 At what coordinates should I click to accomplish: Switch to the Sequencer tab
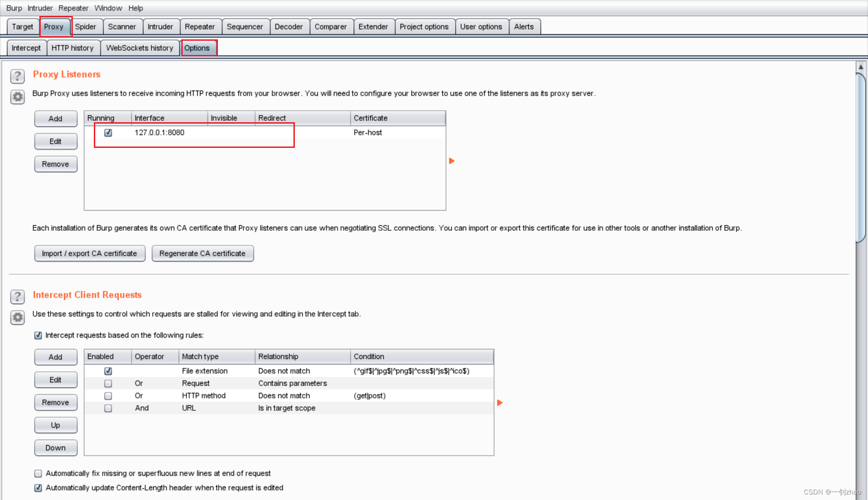tap(245, 27)
